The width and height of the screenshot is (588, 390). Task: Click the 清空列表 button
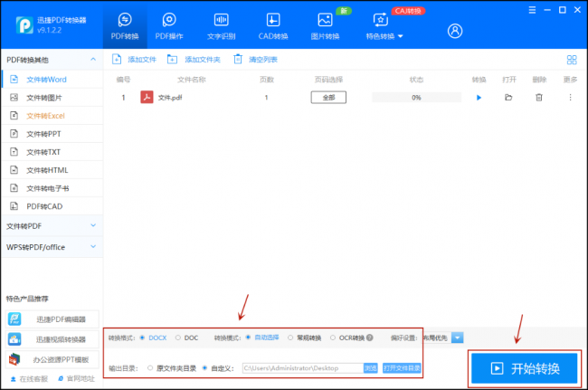click(x=255, y=59)
